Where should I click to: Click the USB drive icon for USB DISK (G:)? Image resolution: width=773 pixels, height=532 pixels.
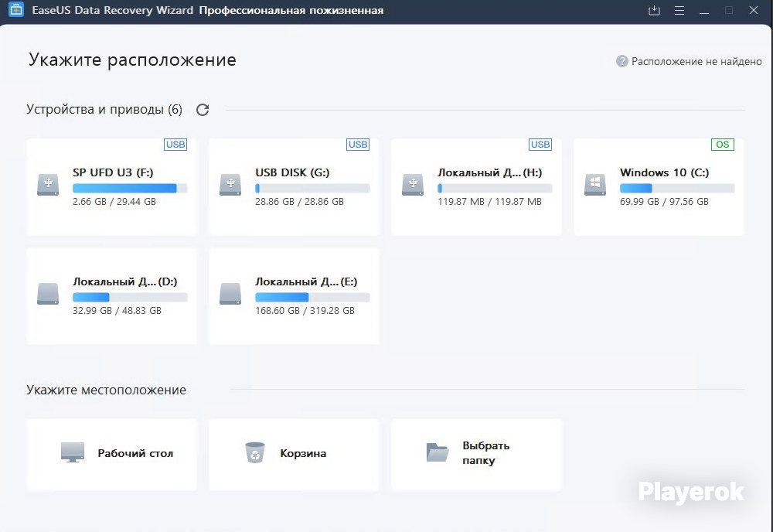(230, 185)
